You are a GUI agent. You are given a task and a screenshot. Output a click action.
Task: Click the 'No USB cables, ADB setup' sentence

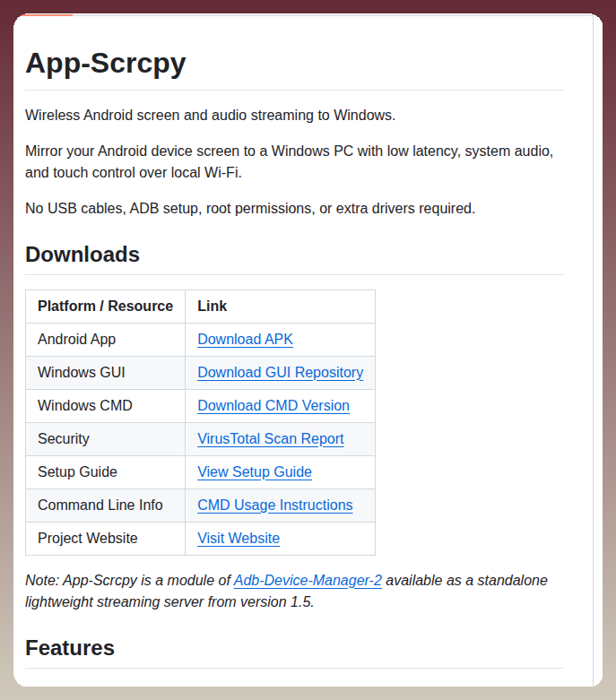click(x=250, y=209)
